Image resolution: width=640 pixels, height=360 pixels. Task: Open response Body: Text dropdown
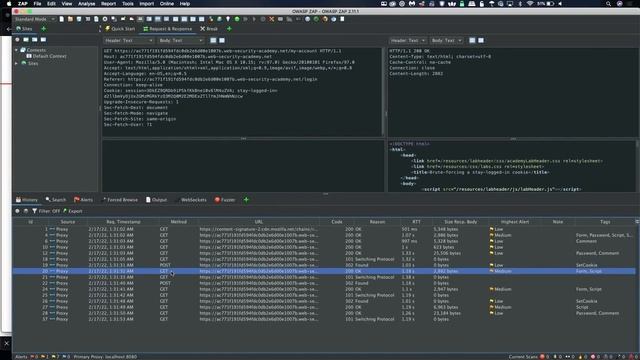447,40
